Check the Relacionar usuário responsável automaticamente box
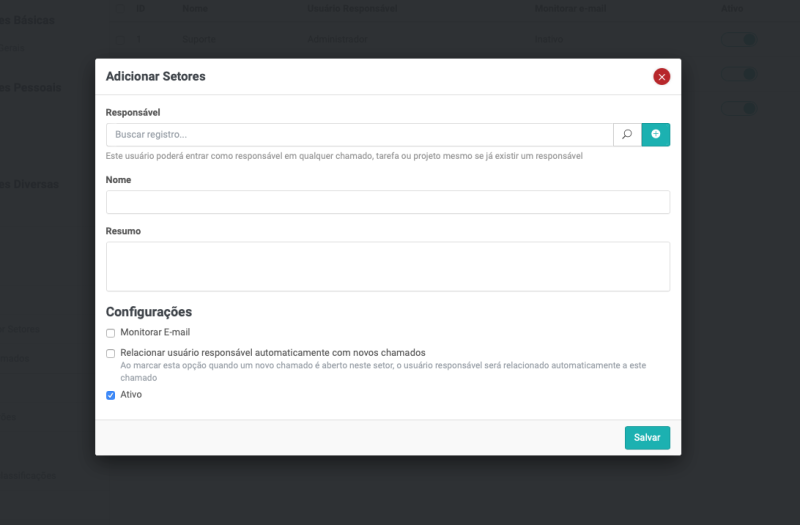The height and width of the screenshot is (525, 800). [x=111, y=354]
